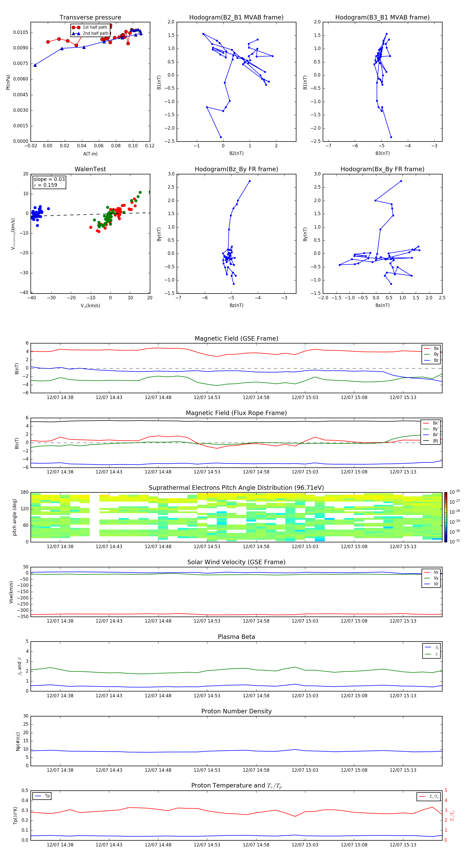This screenshot has width=473, height=868.
Task: Click the Hodogram(B3_B1 MVAB frame) title
Action: pyautogui.click(x=382, y=17)
